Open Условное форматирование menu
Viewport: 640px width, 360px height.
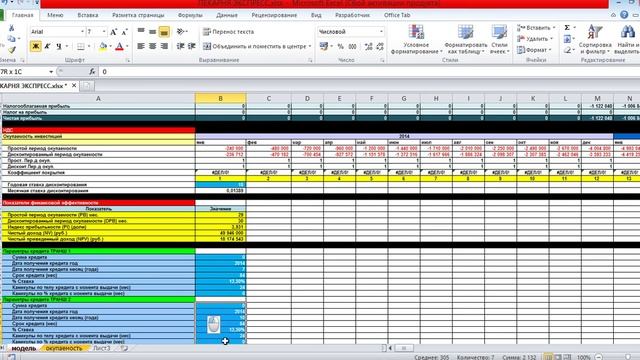[x=416, y=40]
